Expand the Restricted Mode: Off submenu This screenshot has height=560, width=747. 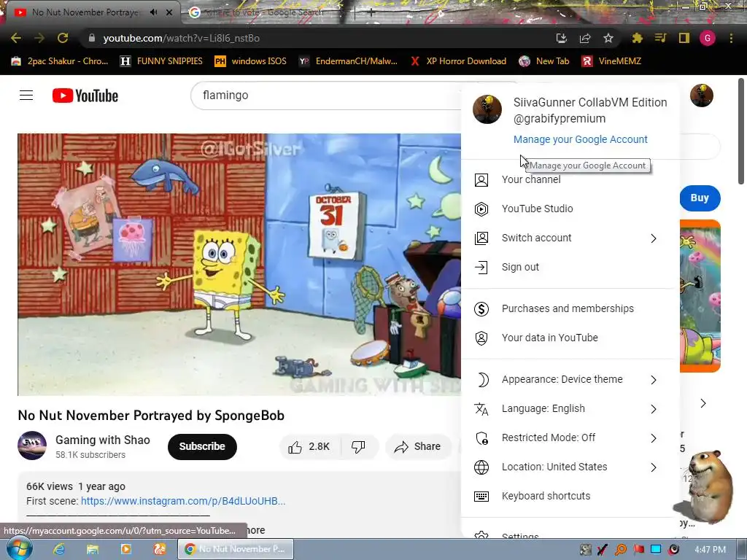click(654, 438)
